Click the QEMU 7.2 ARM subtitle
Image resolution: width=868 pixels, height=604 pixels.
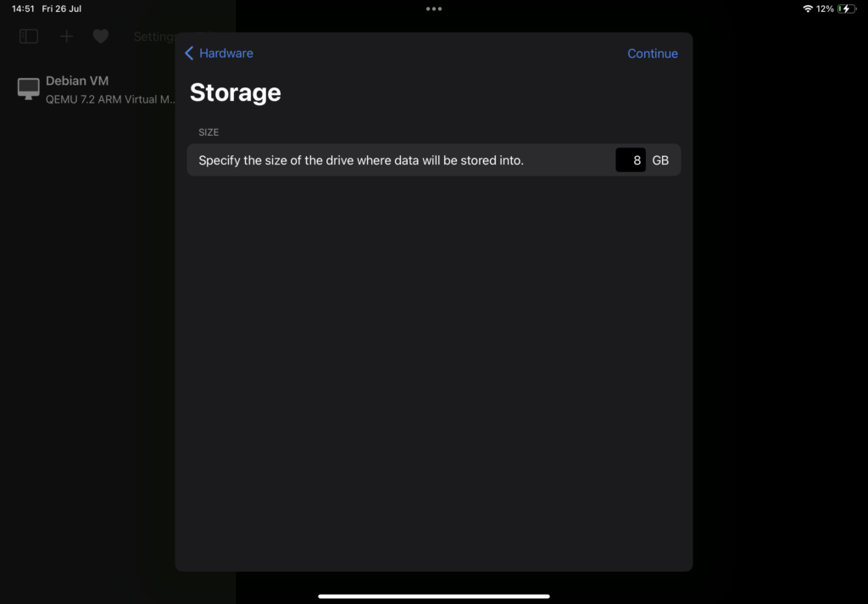click(x=110, y=100)
